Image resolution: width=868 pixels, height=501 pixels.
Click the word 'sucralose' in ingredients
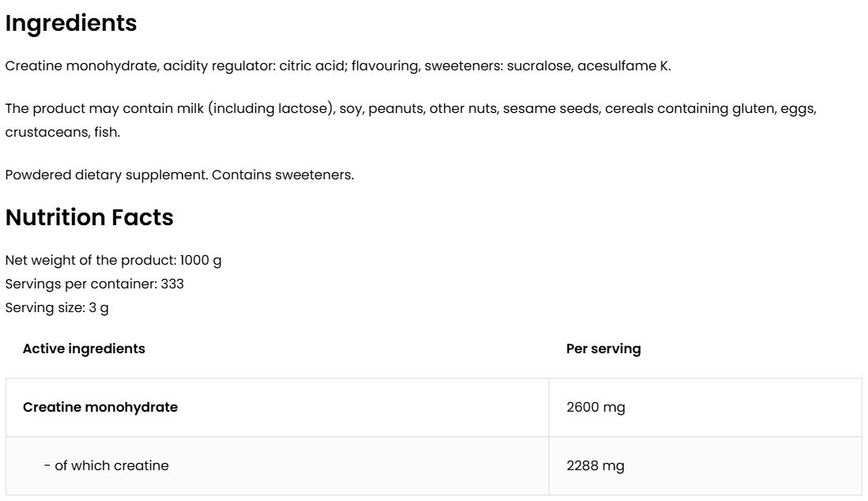(x=539, y=66)
